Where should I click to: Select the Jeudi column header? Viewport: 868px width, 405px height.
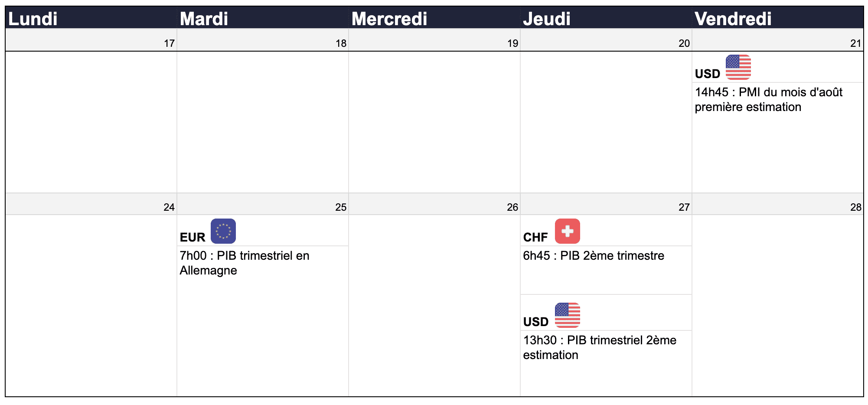(x=547, y=19)
